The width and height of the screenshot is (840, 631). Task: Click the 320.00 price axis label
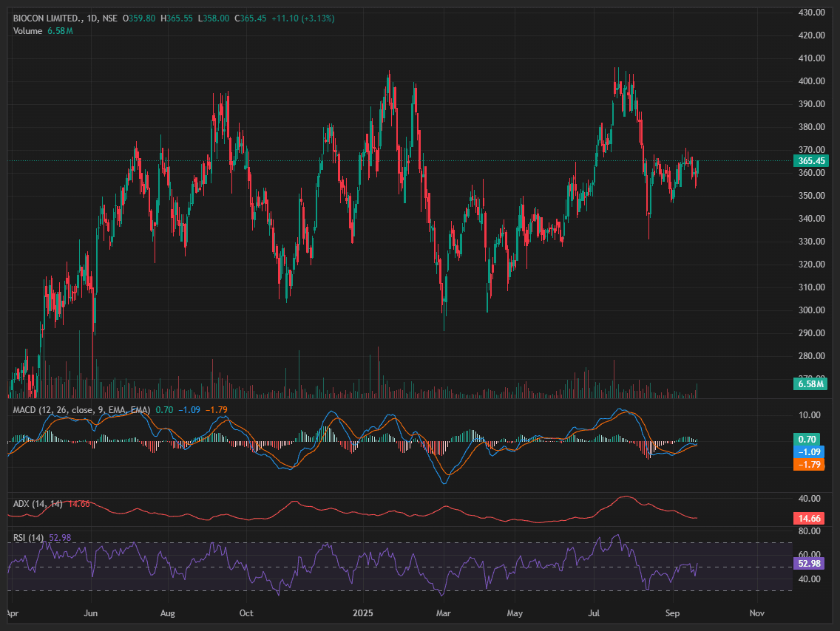coord(811,265)
